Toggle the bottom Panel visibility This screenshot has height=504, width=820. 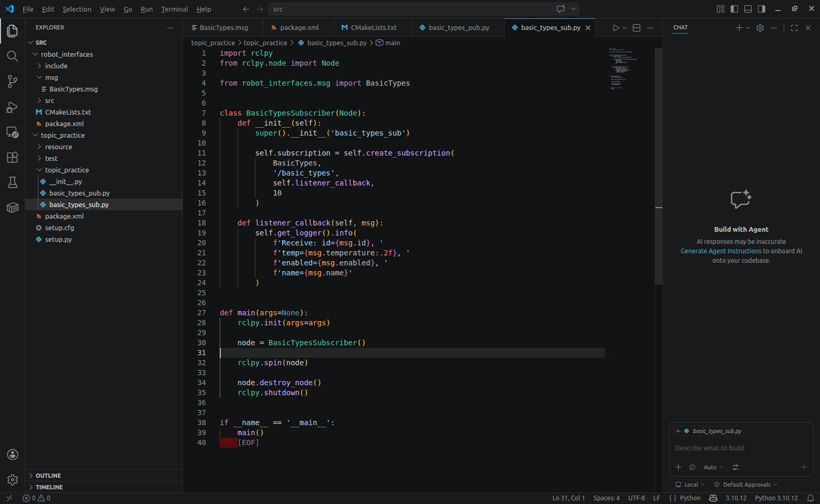tap(748, 9)
